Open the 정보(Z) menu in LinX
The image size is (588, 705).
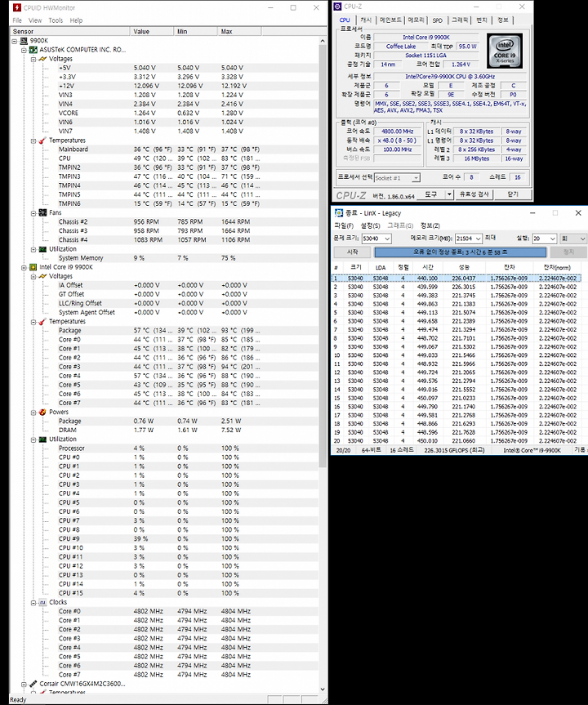click(430, 225)
